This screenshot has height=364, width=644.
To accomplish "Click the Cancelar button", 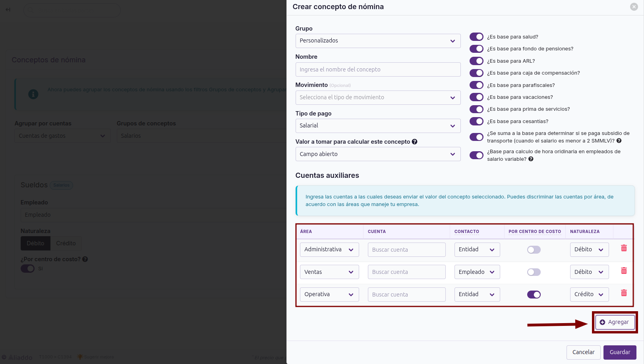I will pos(583,352).
